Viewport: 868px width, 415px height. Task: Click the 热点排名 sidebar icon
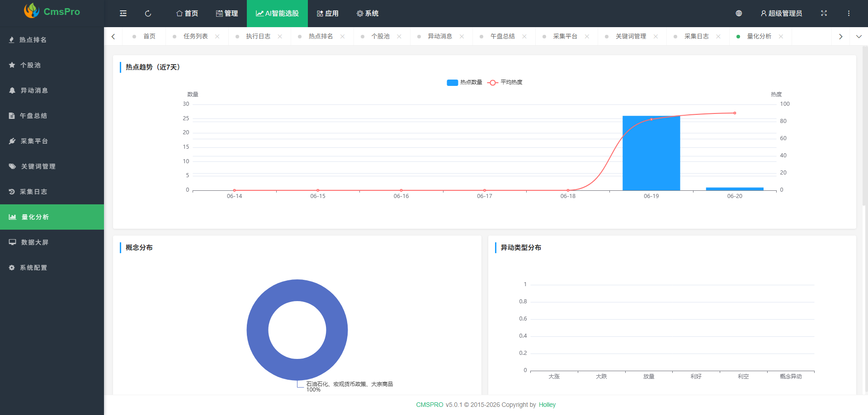(x=12, y=40)
